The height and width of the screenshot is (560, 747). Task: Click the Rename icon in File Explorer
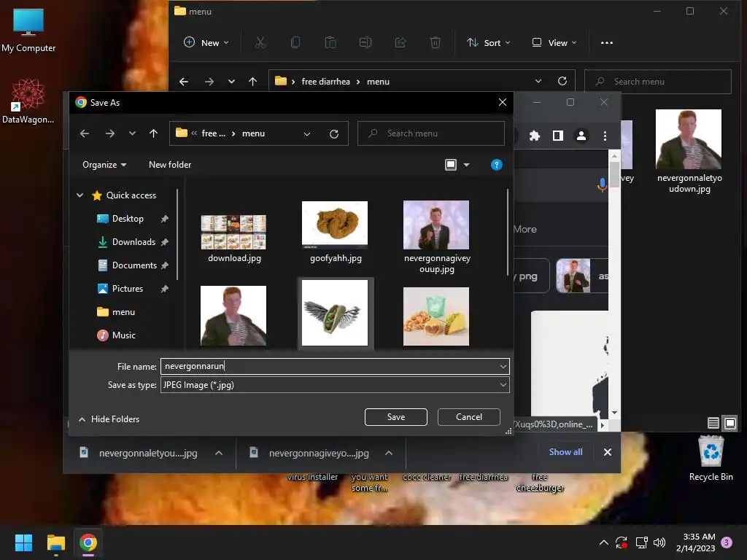[365, 43]
